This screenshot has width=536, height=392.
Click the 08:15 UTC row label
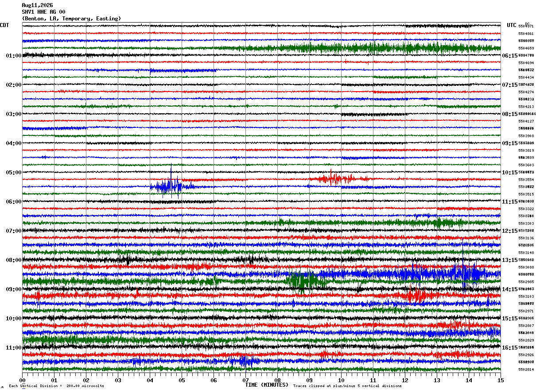[x=509, y=114]
